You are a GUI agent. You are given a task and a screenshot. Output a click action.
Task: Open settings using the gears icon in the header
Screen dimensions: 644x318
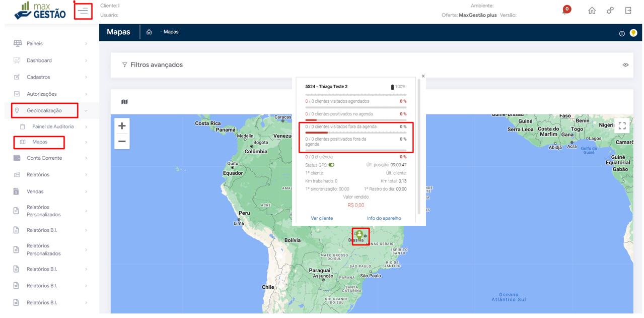(610, 11)
